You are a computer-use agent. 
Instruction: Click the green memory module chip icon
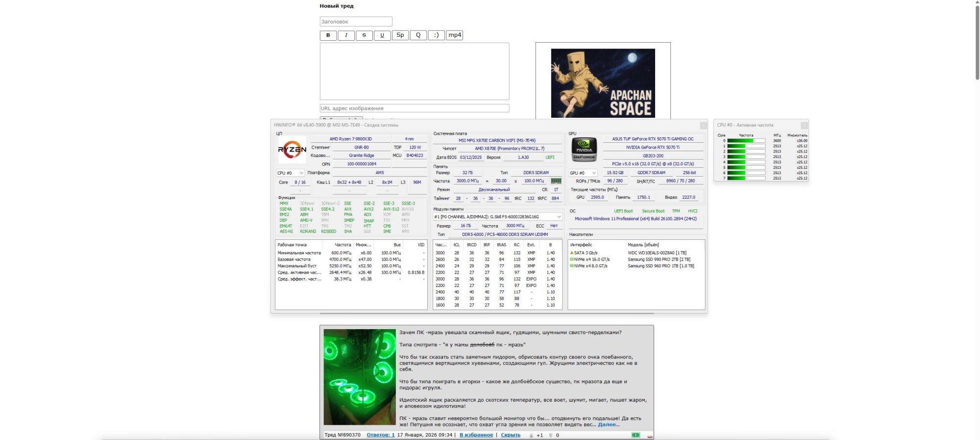[x=556, y=181]
